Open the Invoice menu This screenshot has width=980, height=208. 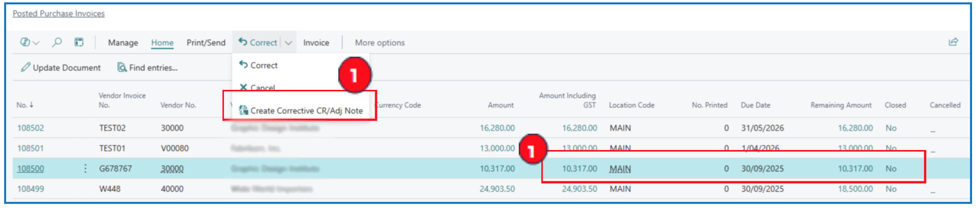click(x=316, y=43)
